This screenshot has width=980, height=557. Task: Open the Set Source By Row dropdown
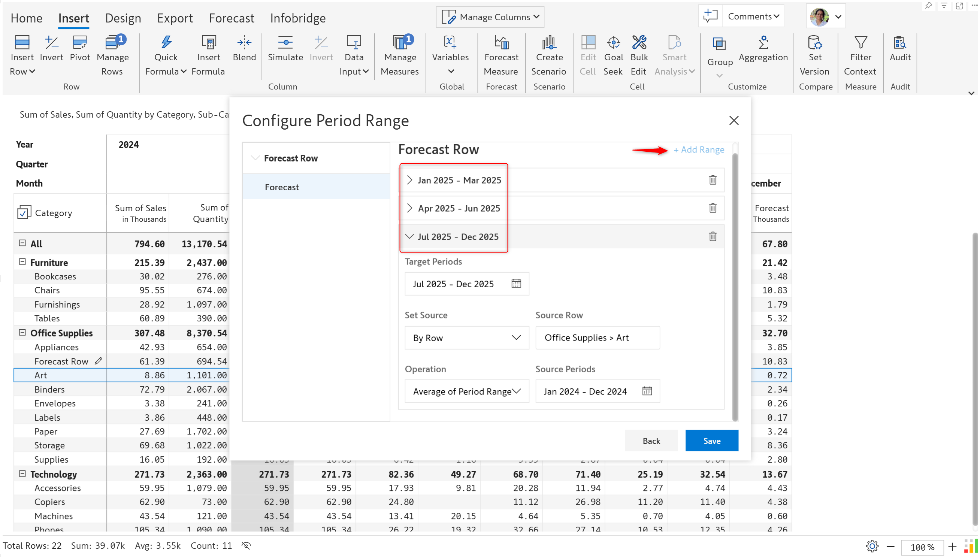[467, 338]
